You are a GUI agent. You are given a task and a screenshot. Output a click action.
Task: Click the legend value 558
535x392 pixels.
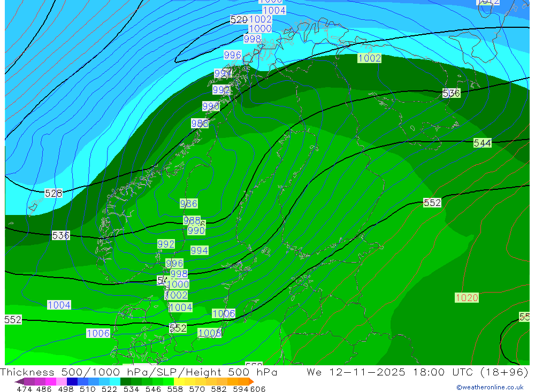[x=175, y=389]
